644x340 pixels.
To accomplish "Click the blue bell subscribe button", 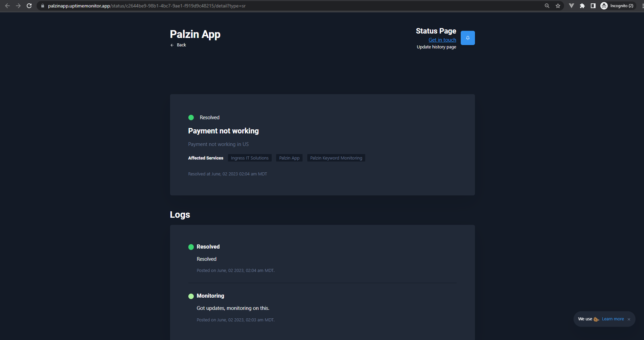I will pyautogui.click(x=468, y=38).
